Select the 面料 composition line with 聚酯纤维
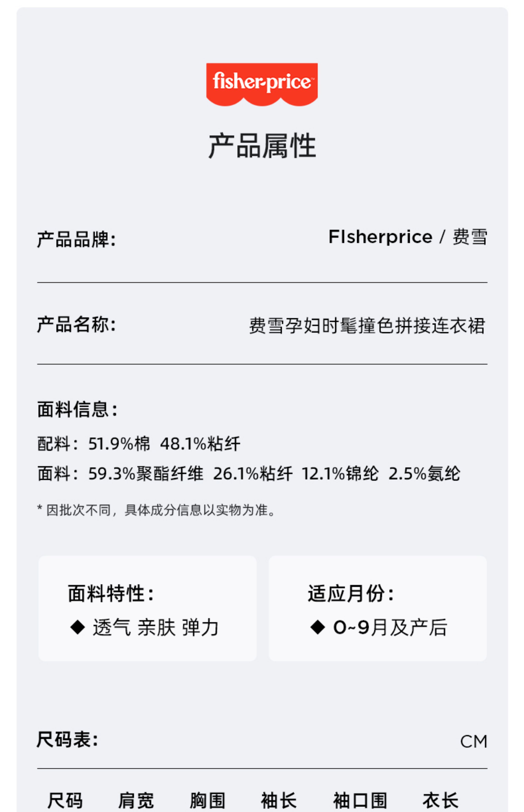 click(249, 474)
